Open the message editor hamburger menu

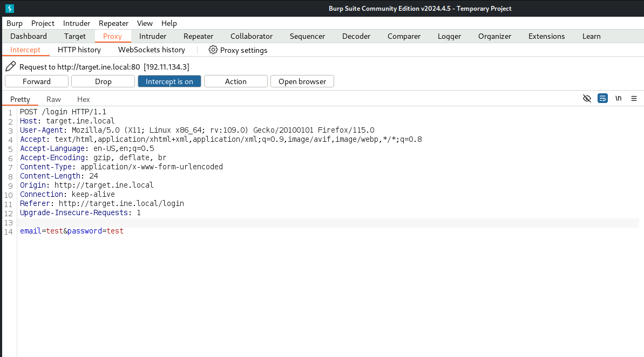pyautogui.click(x=634, y=99)
